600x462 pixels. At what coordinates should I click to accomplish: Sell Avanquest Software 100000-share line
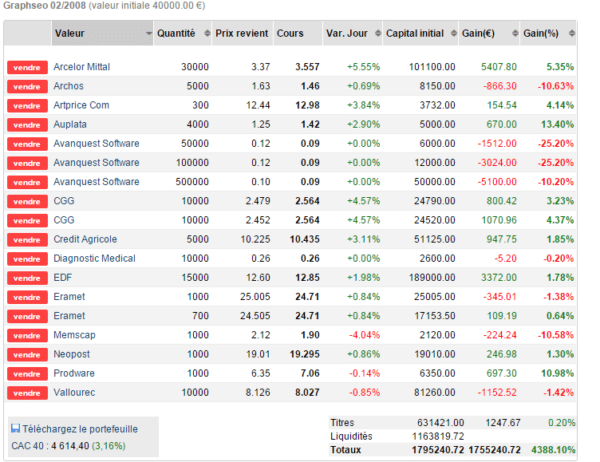[27, 163]
